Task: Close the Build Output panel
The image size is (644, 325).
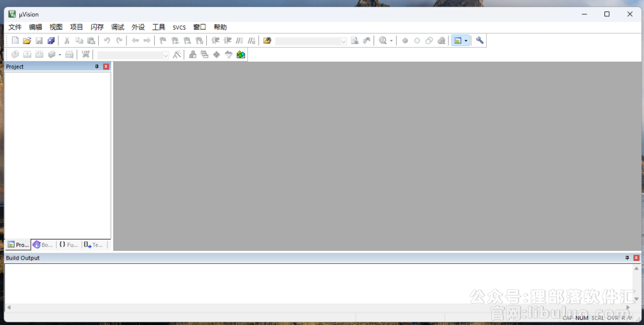Action: pos(636,258)
